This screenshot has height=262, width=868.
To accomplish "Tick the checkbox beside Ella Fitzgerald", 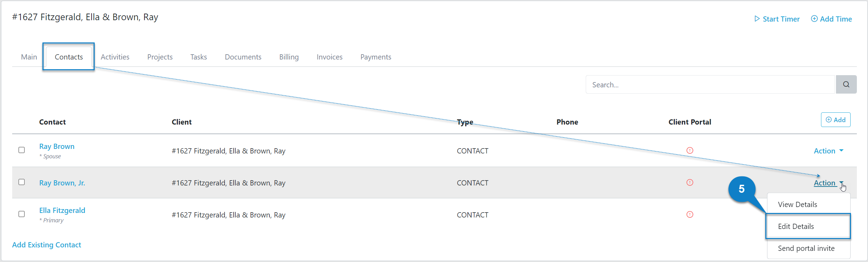I will (22, 214).
